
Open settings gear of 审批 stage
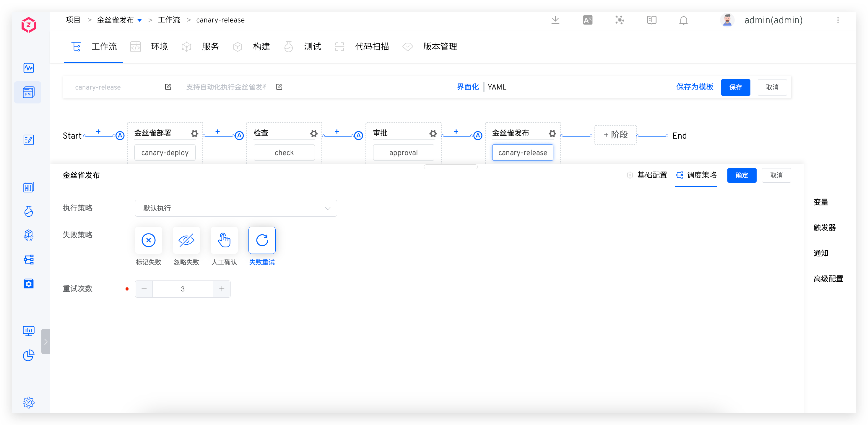[433, 134]
